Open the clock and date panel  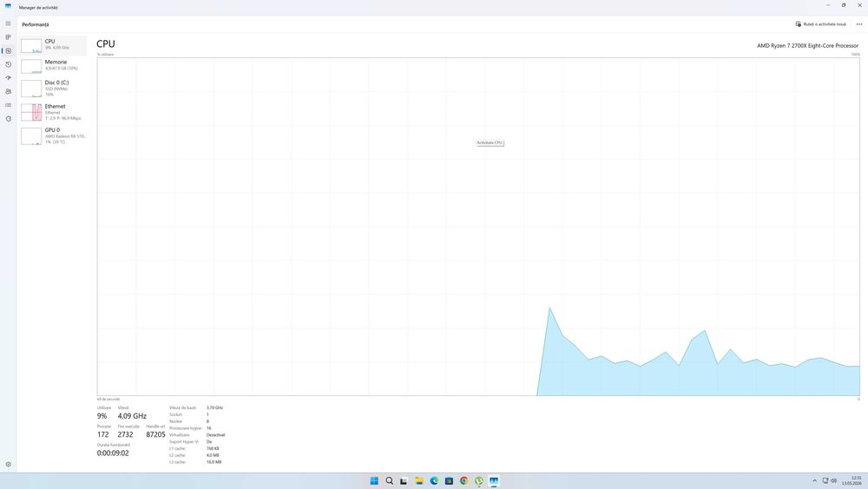click(x=852, y=480)
